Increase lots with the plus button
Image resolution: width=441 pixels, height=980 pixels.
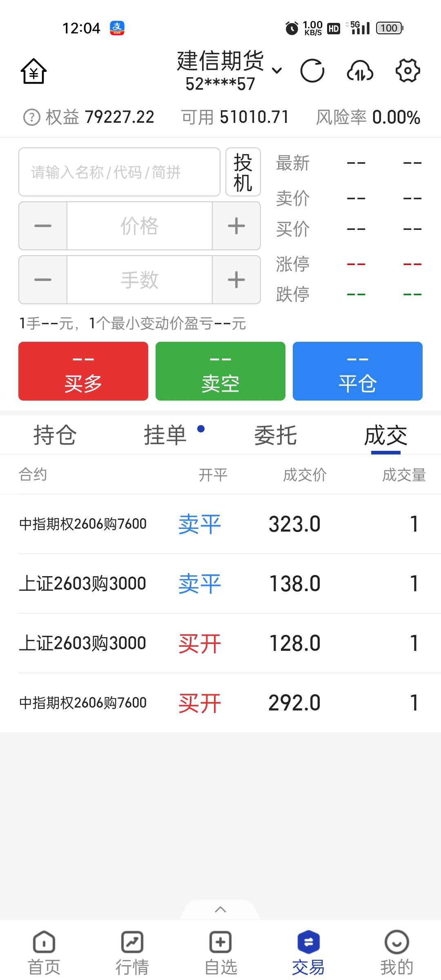click(236, 280)
